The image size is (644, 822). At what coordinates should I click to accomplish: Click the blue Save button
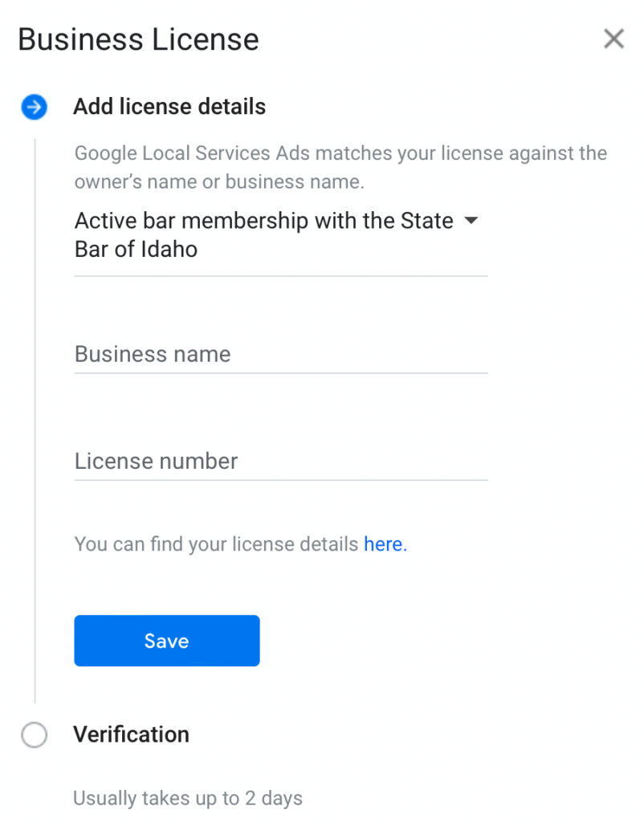coord(167,641)
